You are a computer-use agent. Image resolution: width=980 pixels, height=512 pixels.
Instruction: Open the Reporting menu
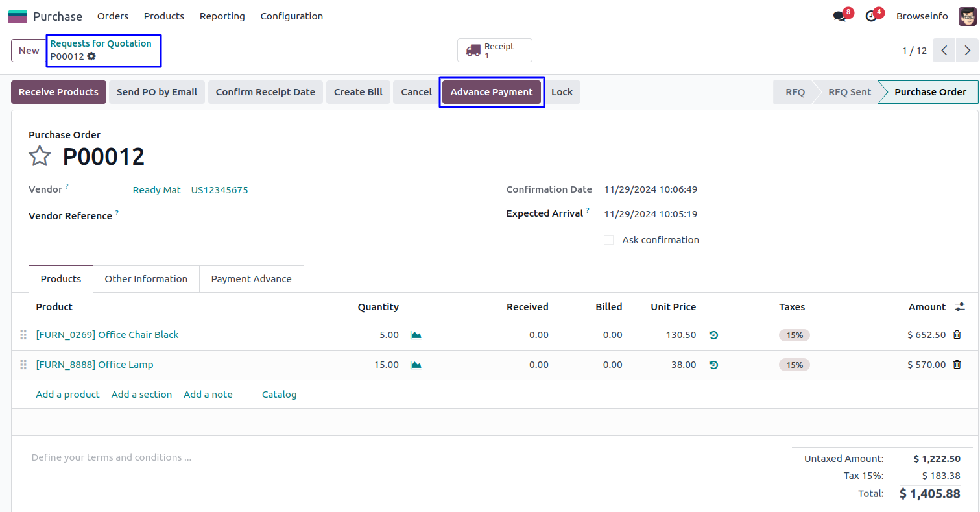click(x=222, y=16)
